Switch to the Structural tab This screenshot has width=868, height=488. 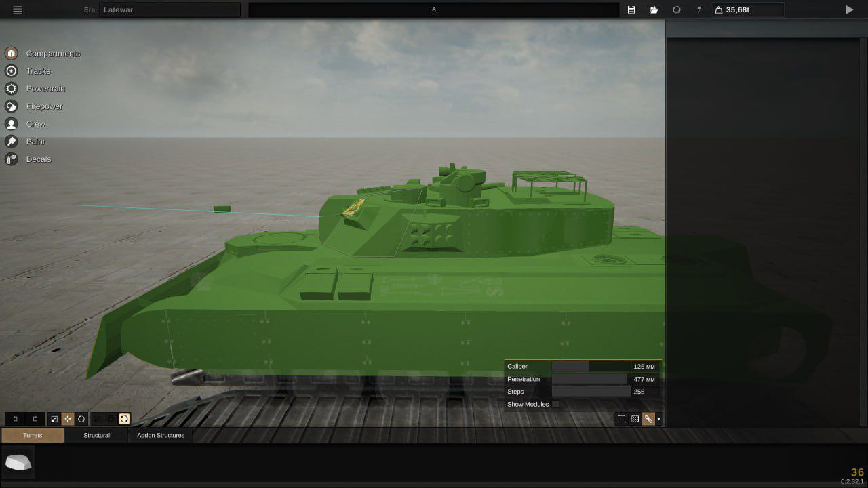point(96,435)
